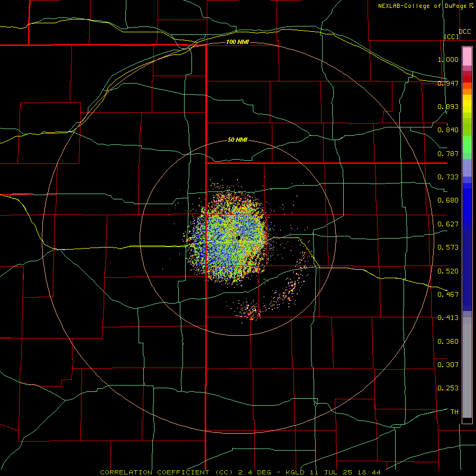Click the 0.467 scale value

(x=448, y=295)
